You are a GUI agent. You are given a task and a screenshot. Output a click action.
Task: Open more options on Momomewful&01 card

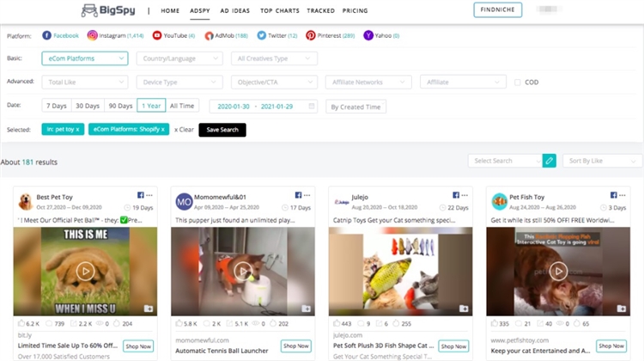pos(307,195)
